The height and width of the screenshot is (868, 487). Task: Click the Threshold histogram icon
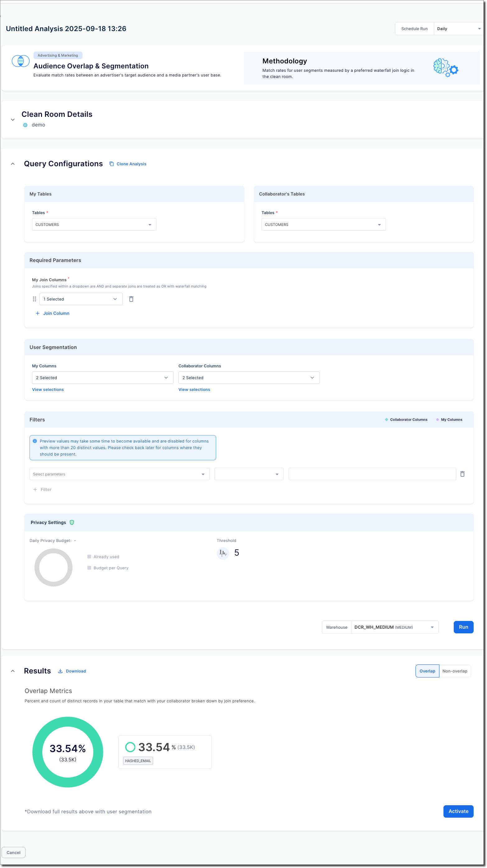pos(223,553)
